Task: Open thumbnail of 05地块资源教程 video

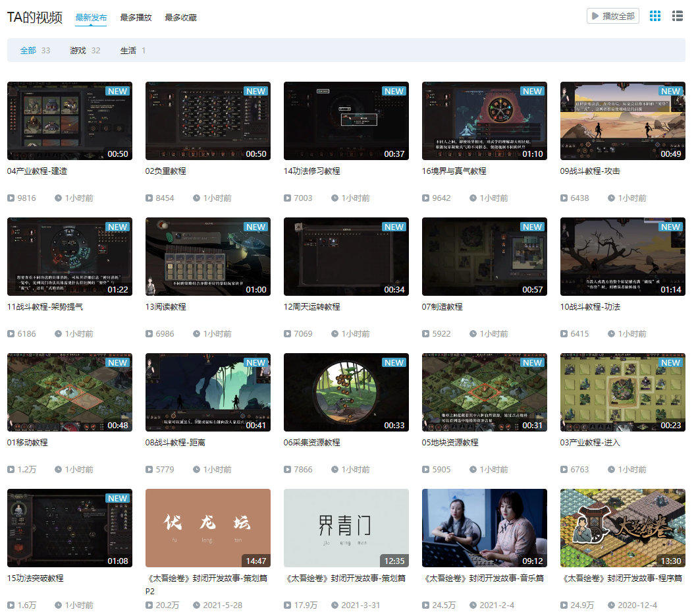Action: coord(484,392)
